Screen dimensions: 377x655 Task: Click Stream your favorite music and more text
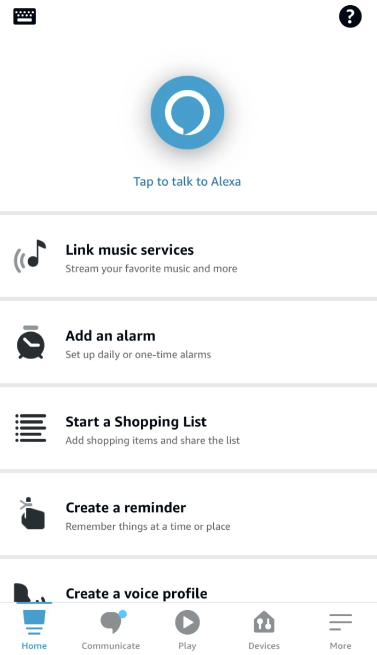tap(151, 269)
